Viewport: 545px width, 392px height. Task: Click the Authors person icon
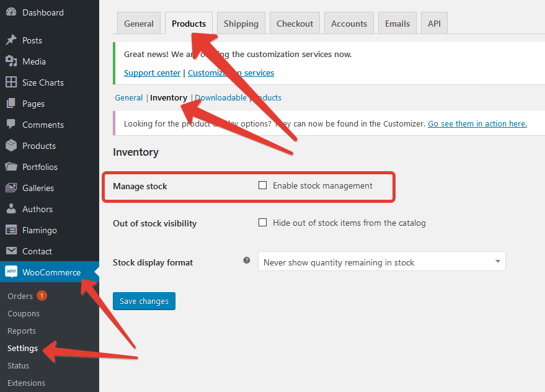point(11,209)
